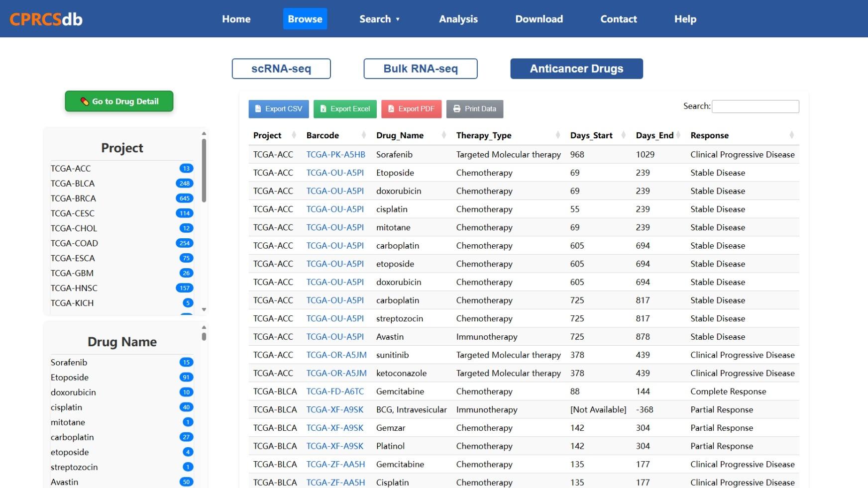Click the count badge next to TCGA-BRCA
Screen dimensions: 868x488
184,198
